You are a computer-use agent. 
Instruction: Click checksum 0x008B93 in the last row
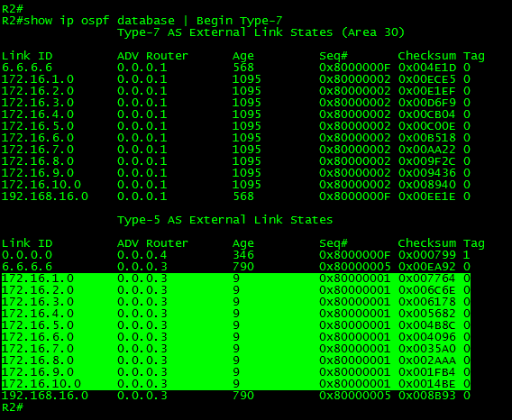(x=426, y=396)
